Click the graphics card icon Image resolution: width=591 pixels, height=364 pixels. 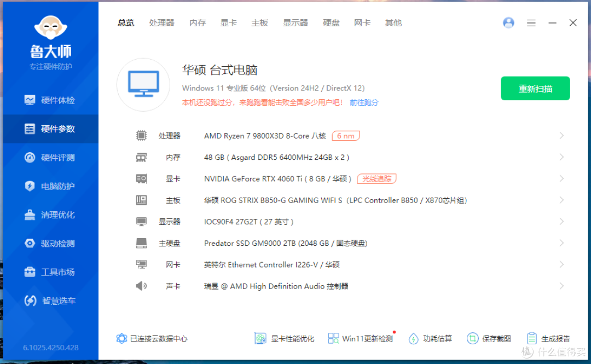tap(141, 178)
